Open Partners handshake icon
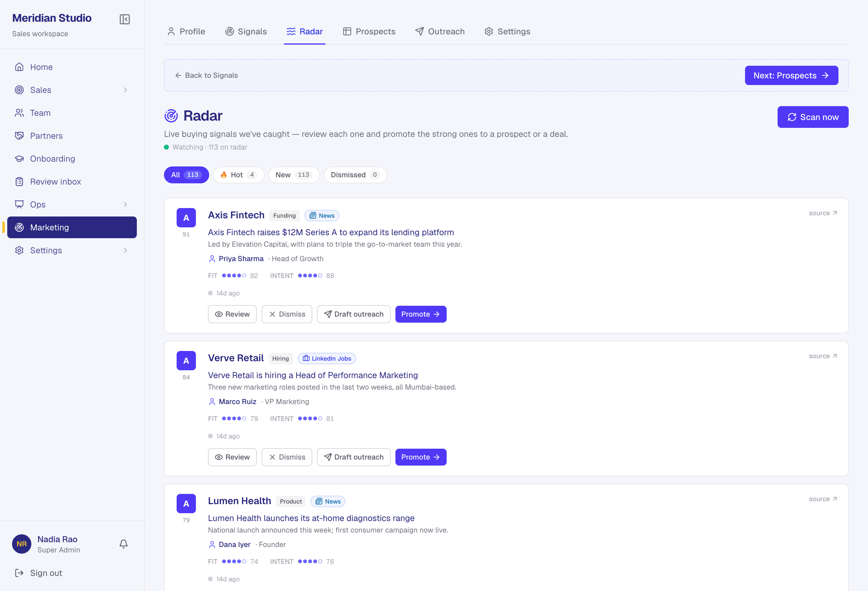The image size is (868, 591). [19, 136]
